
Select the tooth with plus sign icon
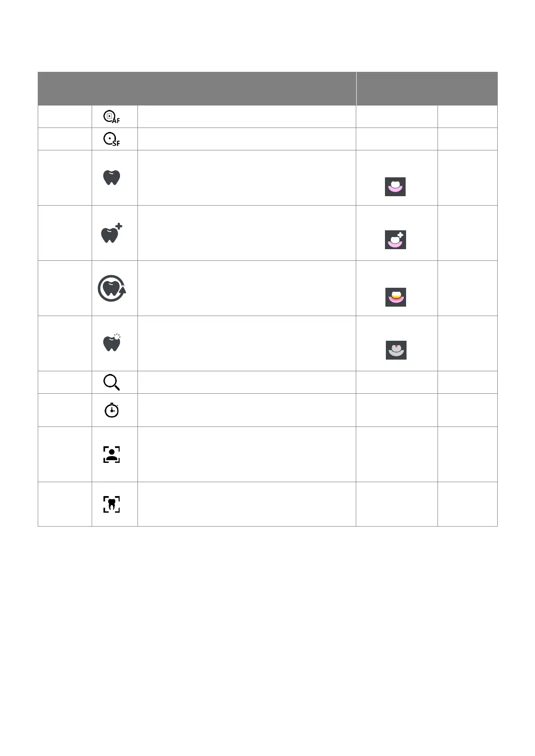pos(112,233)
